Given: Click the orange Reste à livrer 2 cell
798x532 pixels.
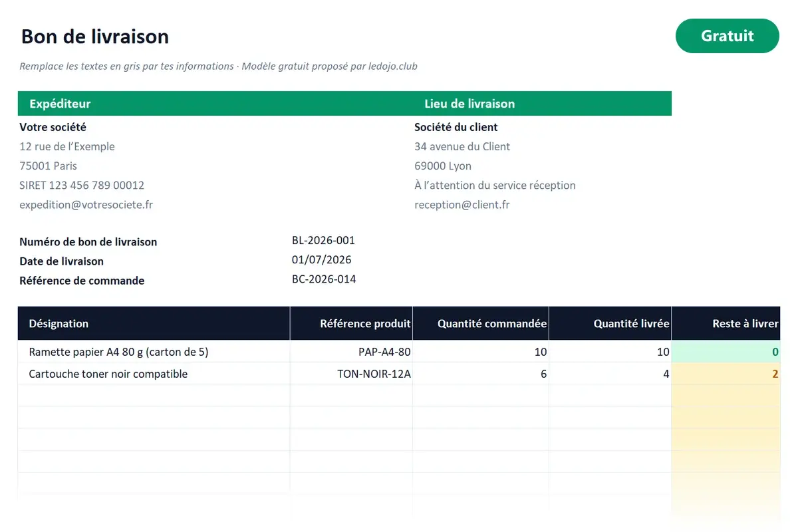Looking at the screenshot, I should [x=726, y=374].
